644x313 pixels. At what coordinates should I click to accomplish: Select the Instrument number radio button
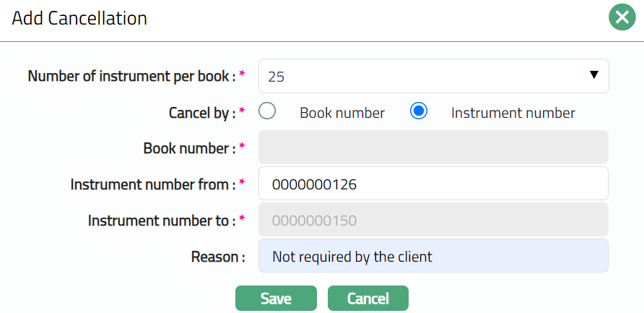[x=419, y=112]
